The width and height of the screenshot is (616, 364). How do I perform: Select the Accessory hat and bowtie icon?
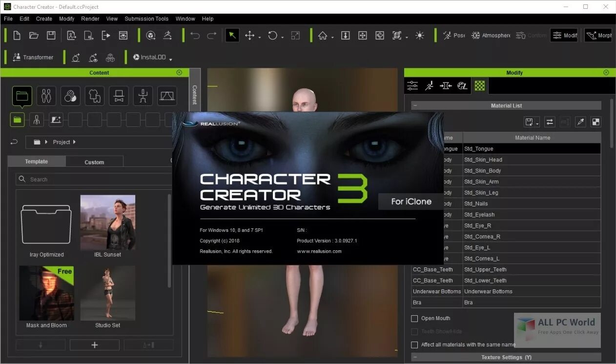(x=119, y=96)
